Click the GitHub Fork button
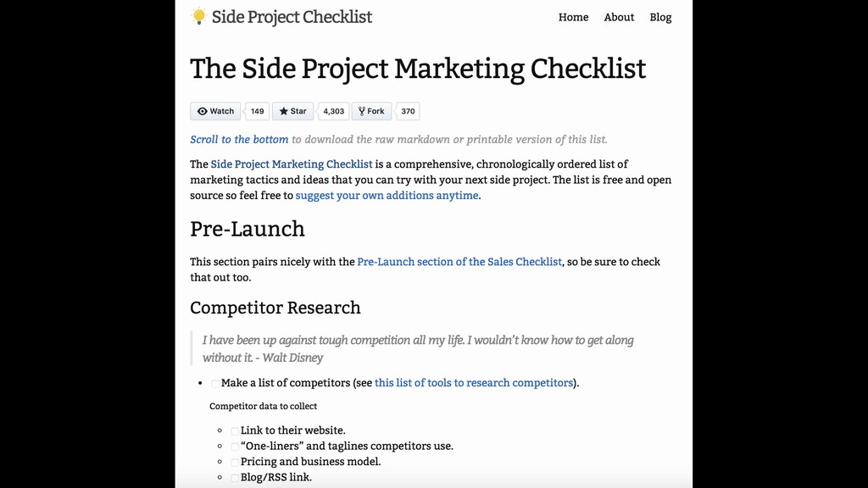This screenshot has width=868, height=488. tap(371, 111)
